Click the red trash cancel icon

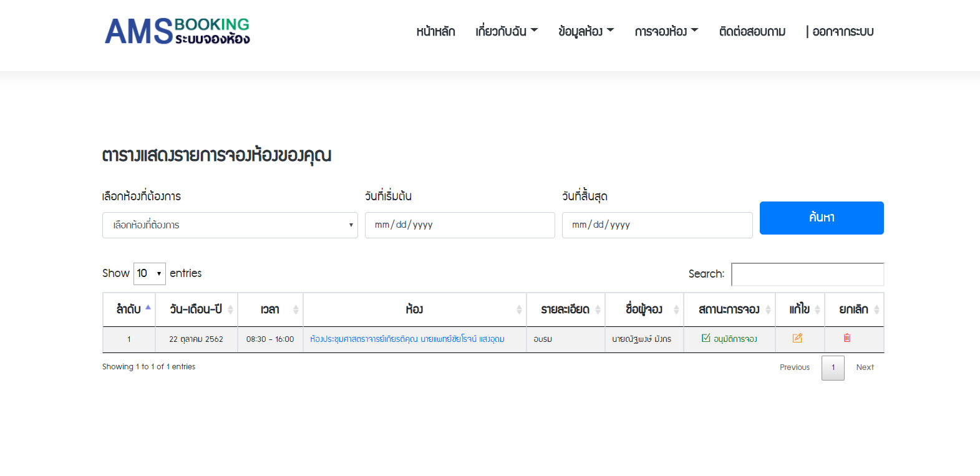[x=847, y=338]
